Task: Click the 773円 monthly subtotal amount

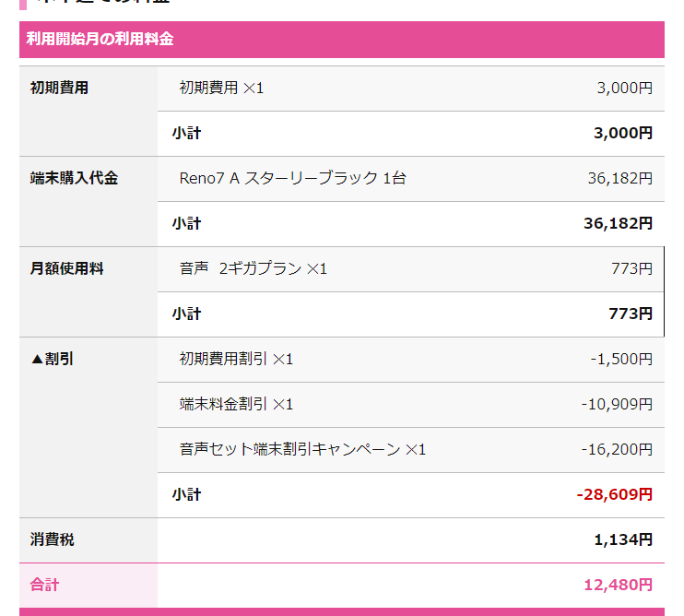Action: (x=631, y=314)
